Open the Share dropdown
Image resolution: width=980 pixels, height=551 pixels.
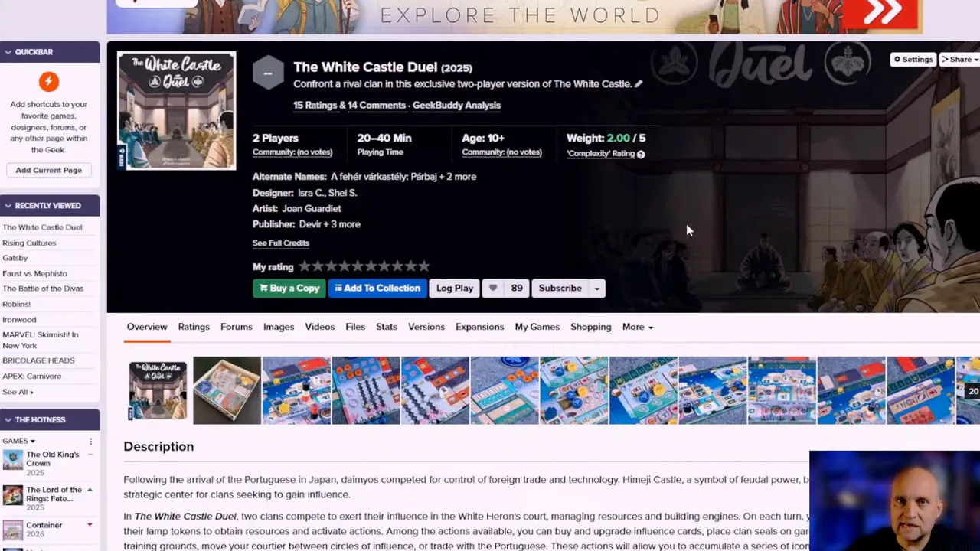pos(960,60)
